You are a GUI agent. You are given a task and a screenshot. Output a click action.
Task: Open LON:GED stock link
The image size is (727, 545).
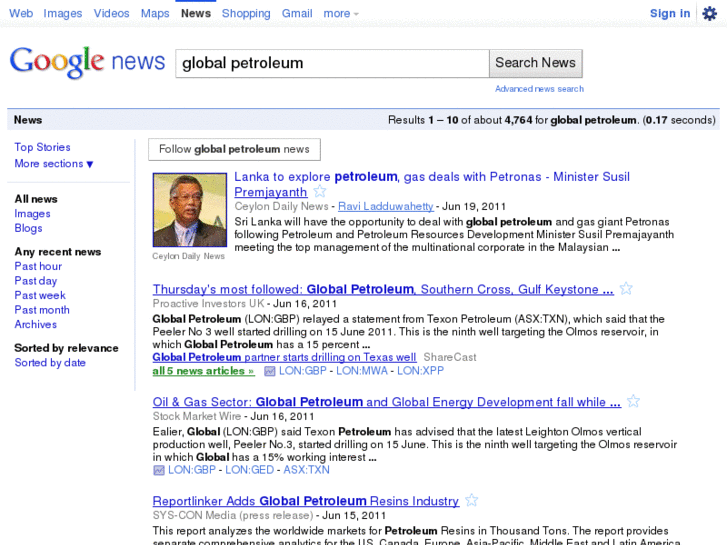coord(249,470)
